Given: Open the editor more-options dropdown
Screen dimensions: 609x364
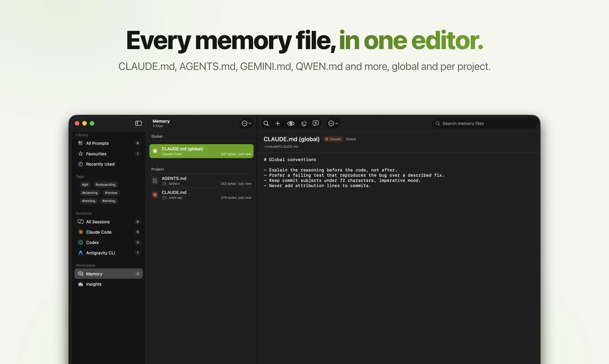Looking at the screenshot, I should coord(333,123).
